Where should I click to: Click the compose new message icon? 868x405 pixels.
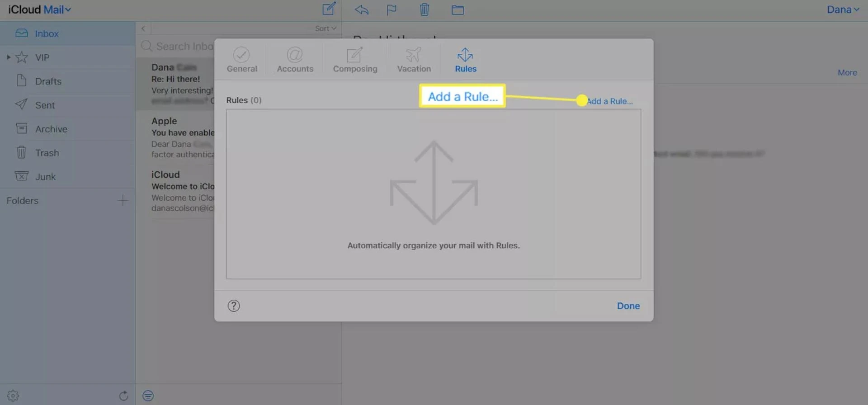coord(329,9)
